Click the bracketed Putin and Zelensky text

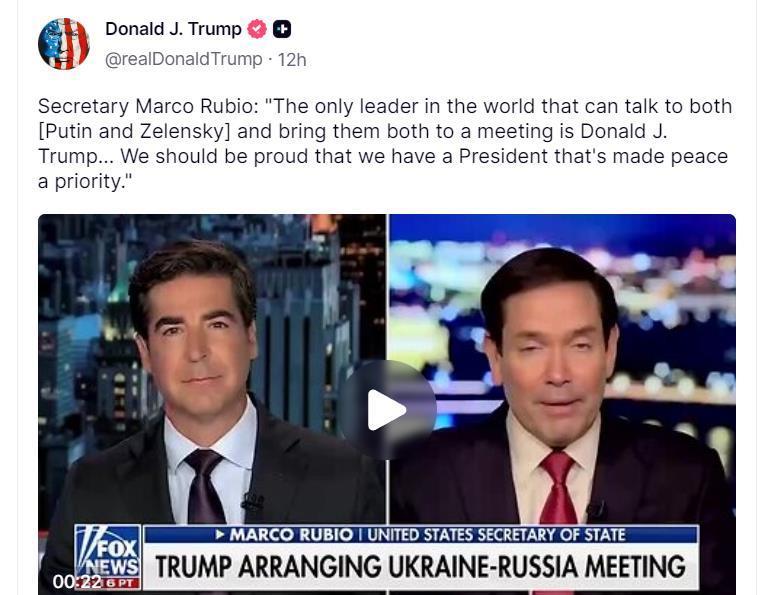pos(134,131)
